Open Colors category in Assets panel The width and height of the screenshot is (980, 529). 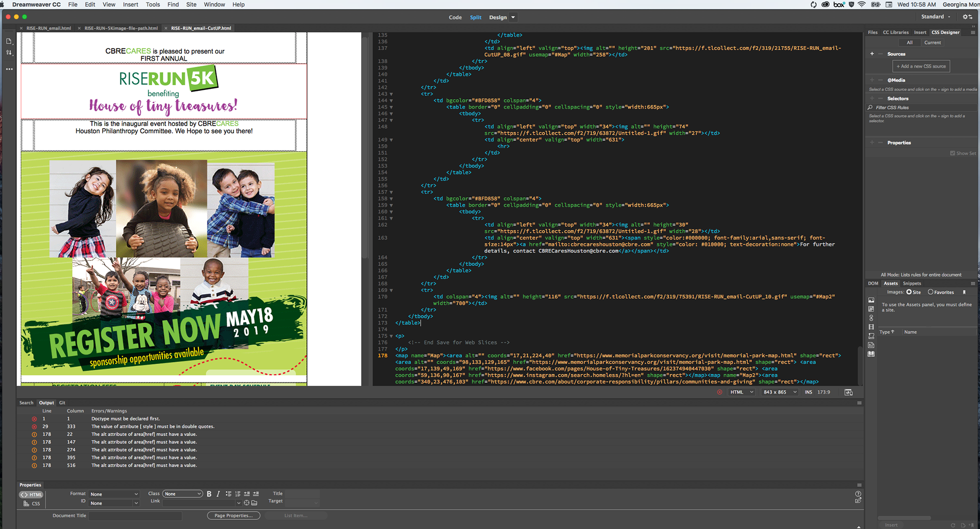pyautogui.click(x=871, y=309)
